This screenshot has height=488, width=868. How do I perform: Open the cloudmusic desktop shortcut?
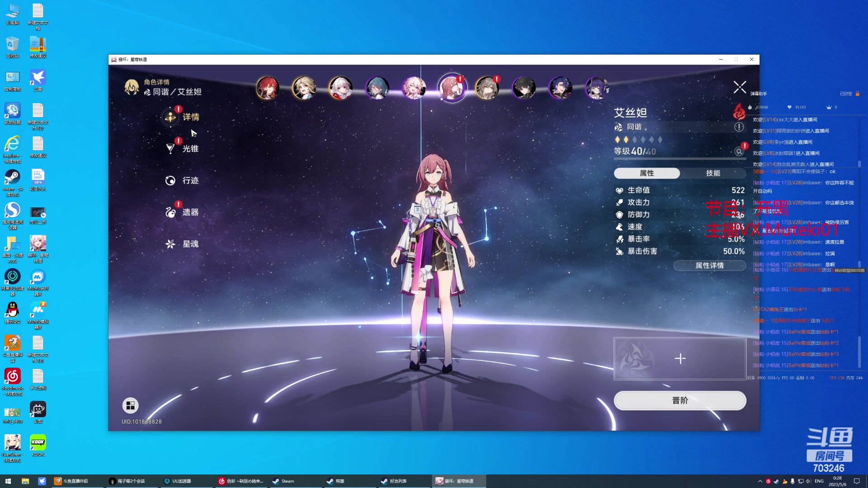coord(13,382)
